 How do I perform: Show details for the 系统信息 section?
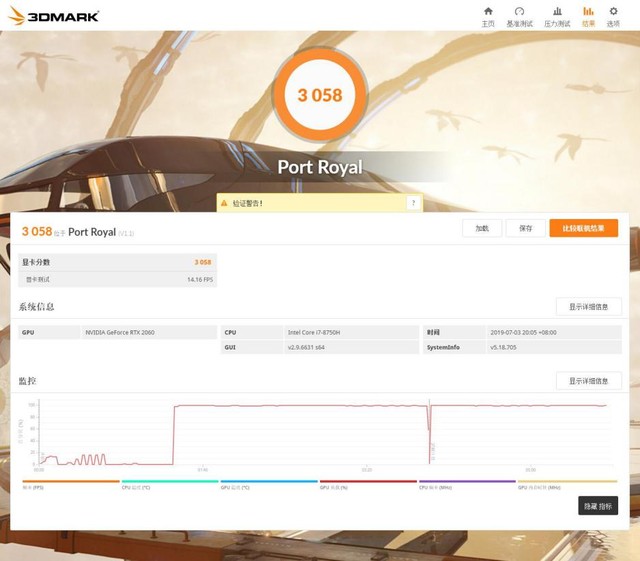(589, 307)
